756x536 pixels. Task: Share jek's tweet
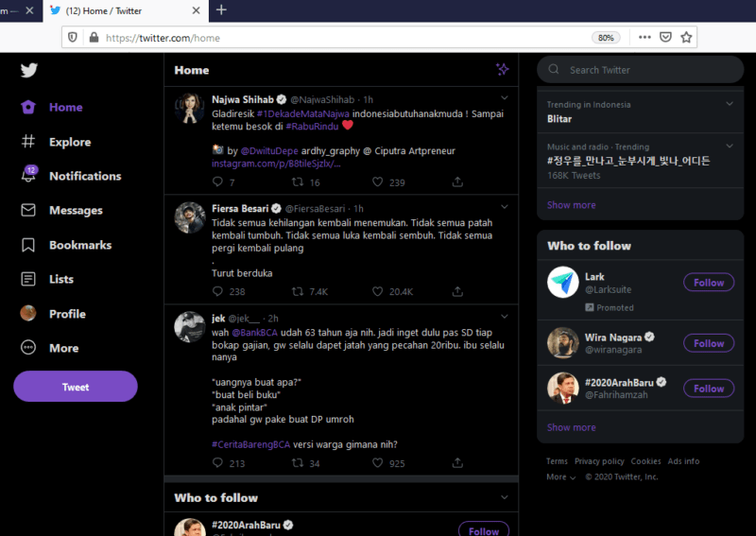pyautogui.click(x=457, y=462)
